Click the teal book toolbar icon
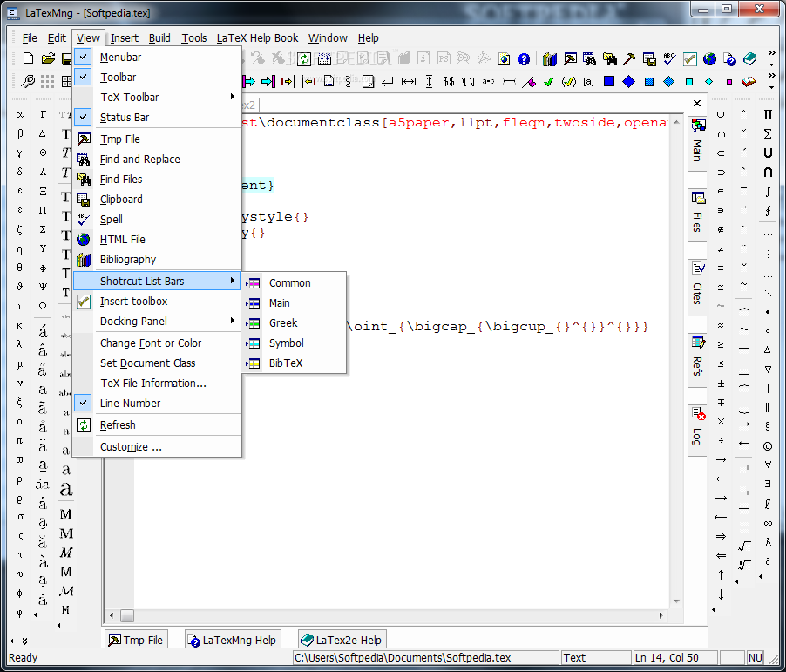The width and height of the screenshot is (786, 672). pyautogui.click(x=750, y=59)
